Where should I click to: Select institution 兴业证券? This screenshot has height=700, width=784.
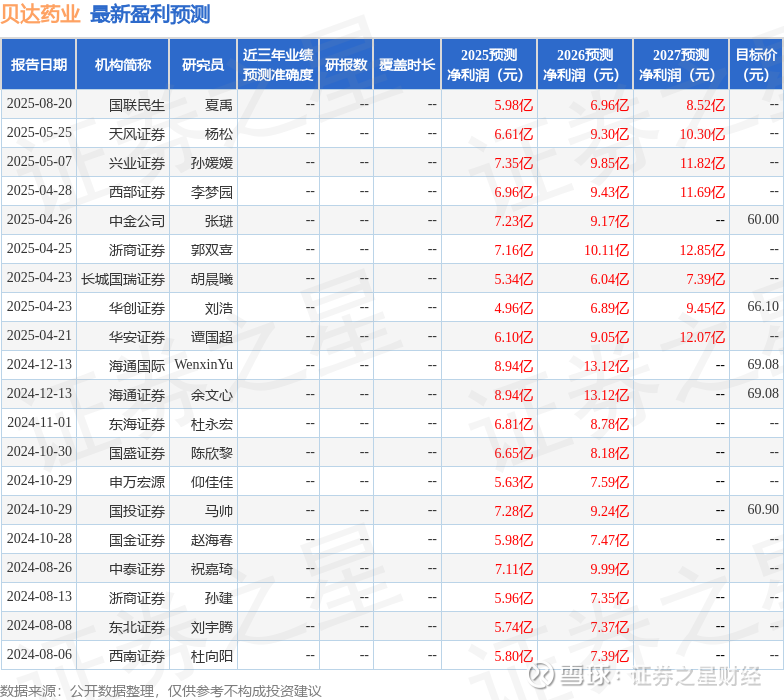pyautogui.click(x=137, y=163)
